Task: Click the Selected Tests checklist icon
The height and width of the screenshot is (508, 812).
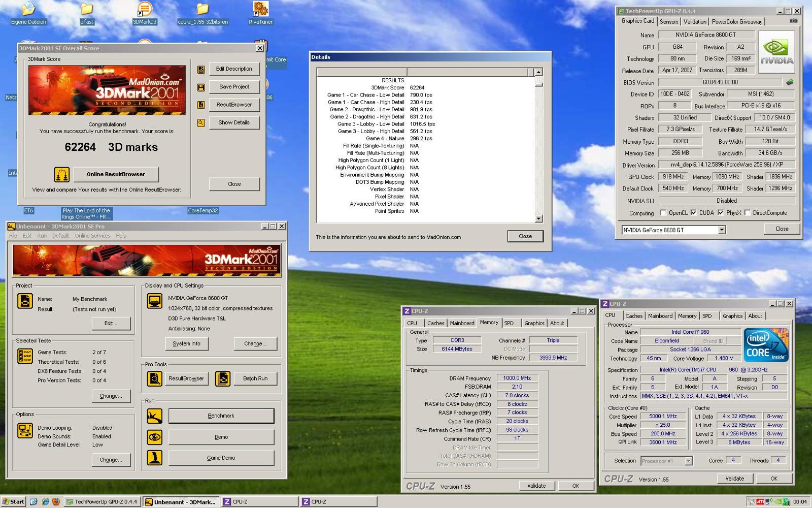Action: coord(25,356)
